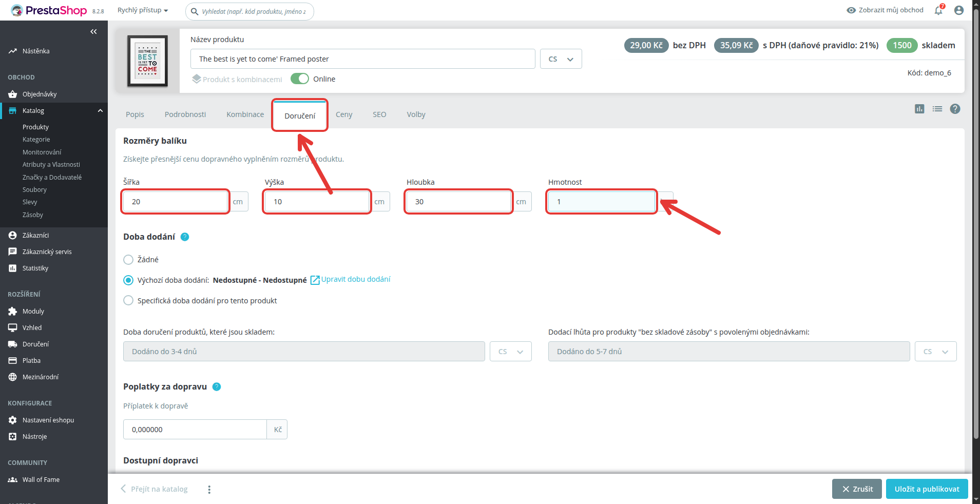
Task: Select the Žádné delivery time option
Action: tap(128, 260)
